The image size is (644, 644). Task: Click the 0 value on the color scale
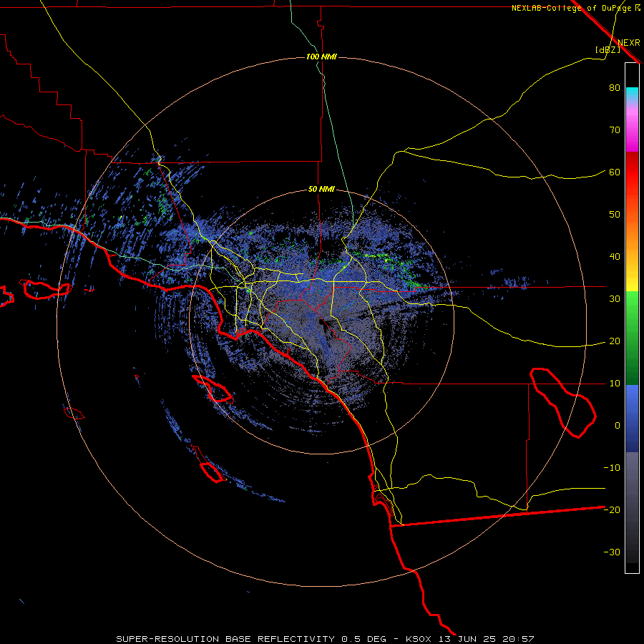pyautogui.click(x=618, y=426)
